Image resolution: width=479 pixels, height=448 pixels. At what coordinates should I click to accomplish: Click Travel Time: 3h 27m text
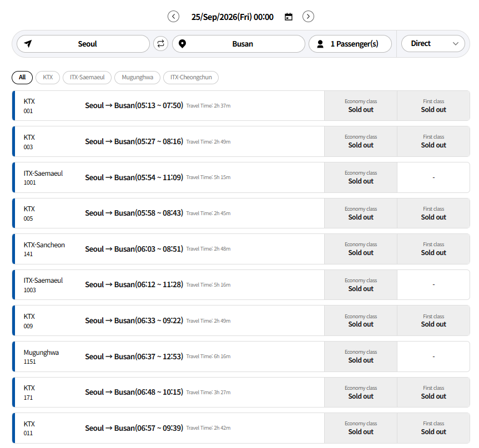(208, 393)
